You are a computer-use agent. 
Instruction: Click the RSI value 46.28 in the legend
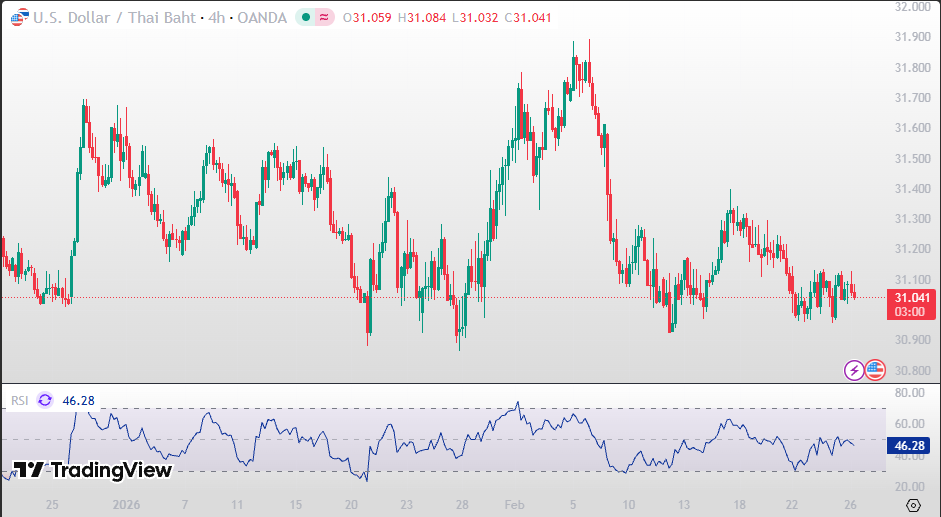click(x=78, y=400)
